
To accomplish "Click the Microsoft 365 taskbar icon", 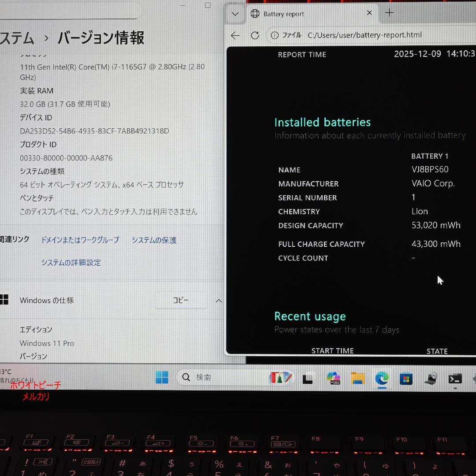I will click(334, 378).
